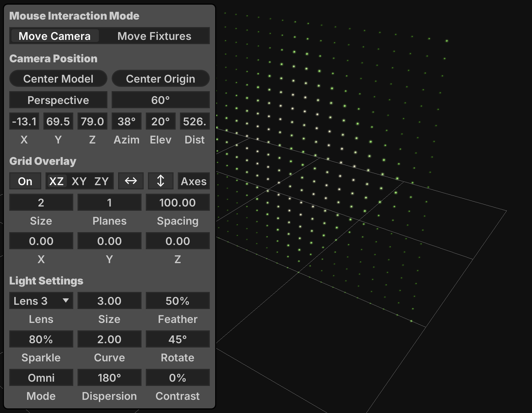Open the Lens 3 dropdown
Screen dimensions: 532x413
(x=41, y=301)
